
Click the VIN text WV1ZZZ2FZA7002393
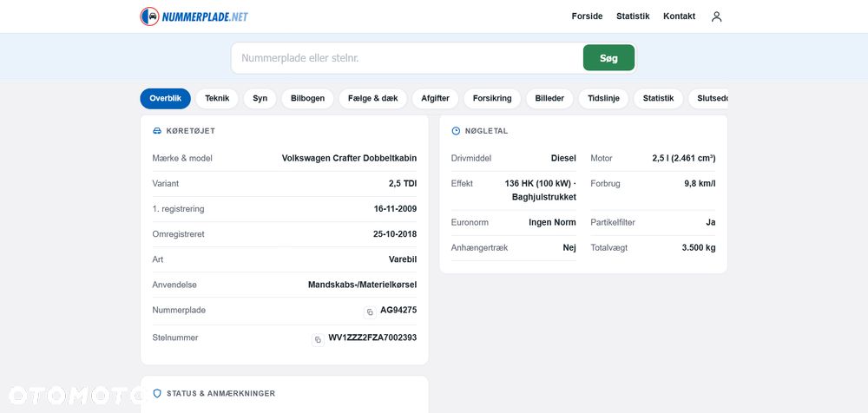point(372,338)
